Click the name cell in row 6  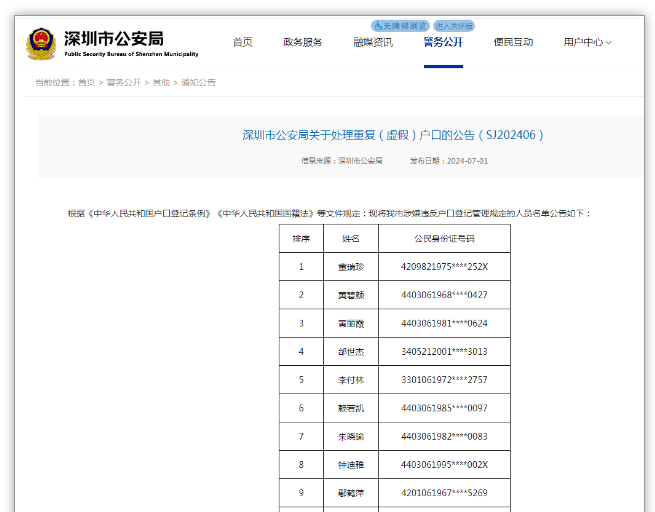pyautogui.click(x=351, y=408)
